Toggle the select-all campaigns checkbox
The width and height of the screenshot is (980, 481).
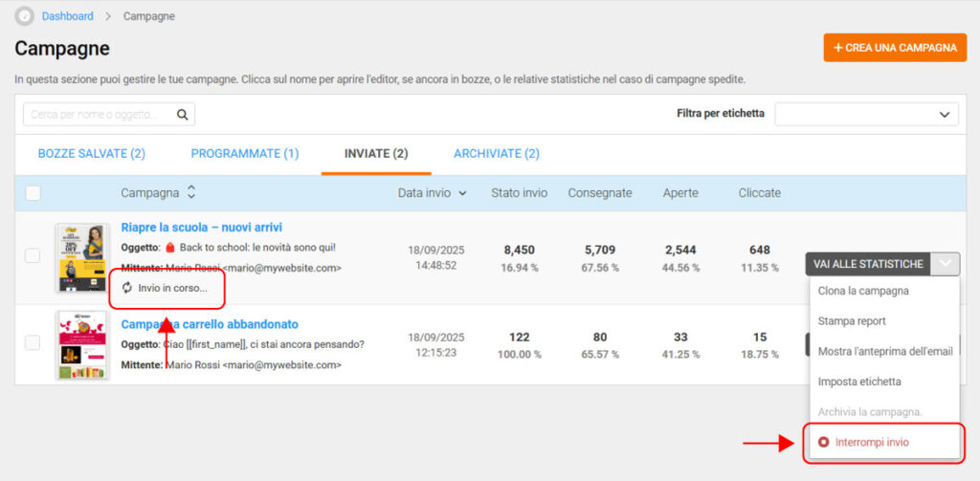point(33,193)
